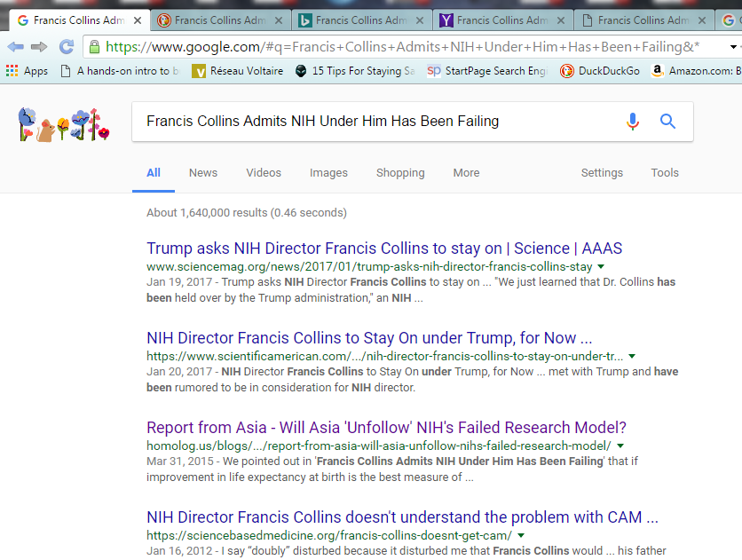Screen dimensions: 742x560
Task: Switch to the browser tab with the Yahoo favicon
Action: point(501,20)
